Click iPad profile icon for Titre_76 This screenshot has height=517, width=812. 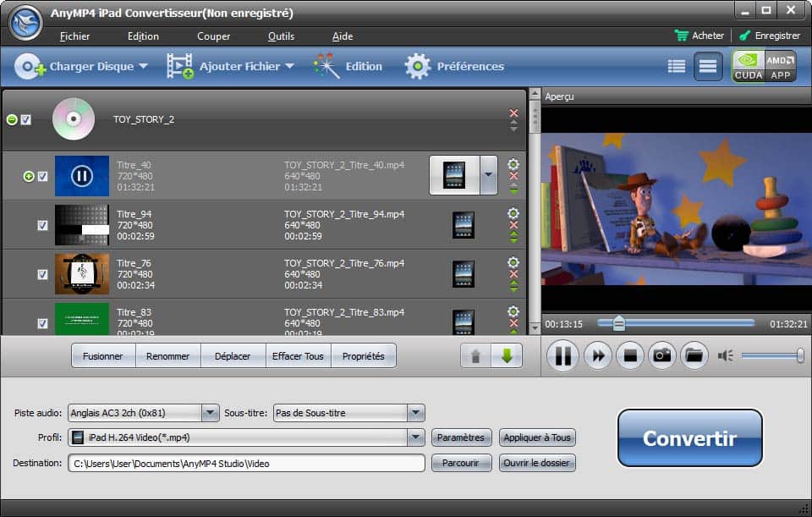463,274
